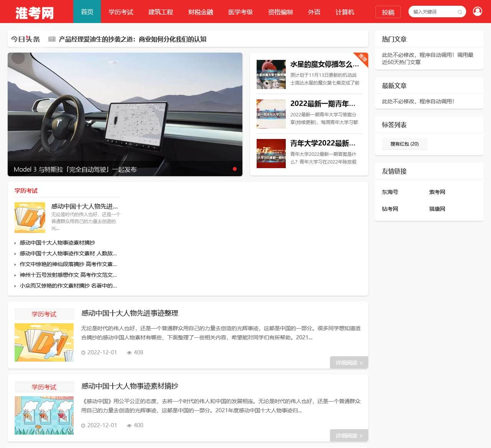Click the 最新文章 sidebar heading
This screenshot has width=491, height=448.
tap(394, 86)
